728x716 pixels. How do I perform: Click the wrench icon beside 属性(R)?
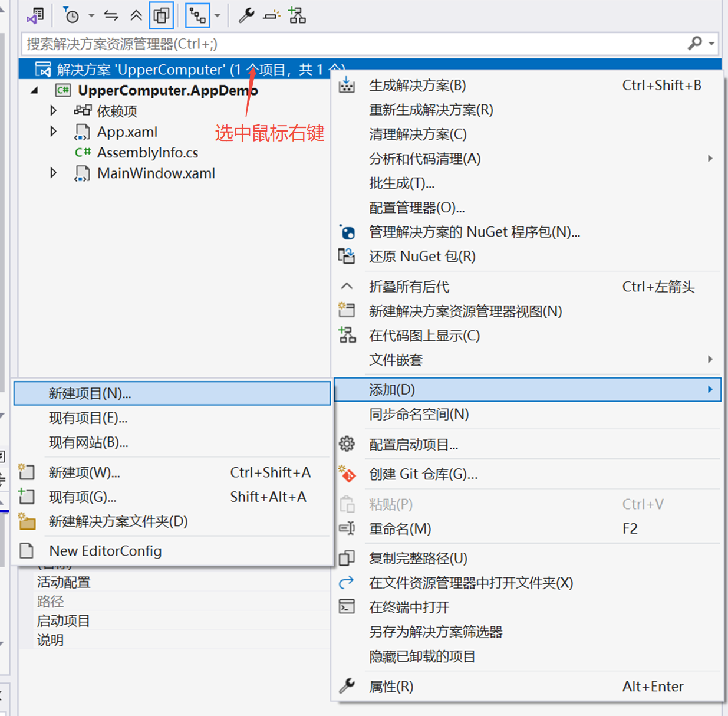pyautogui.click(x=347, y=686)
